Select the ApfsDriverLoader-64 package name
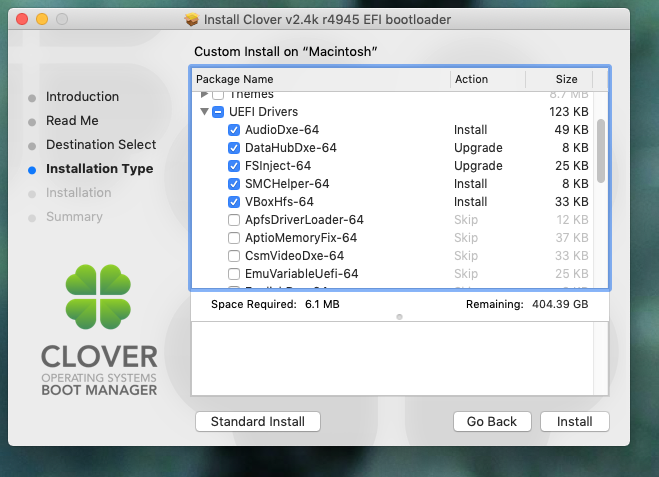The width and height of the screenshot is (659, 477). (304, 220)
